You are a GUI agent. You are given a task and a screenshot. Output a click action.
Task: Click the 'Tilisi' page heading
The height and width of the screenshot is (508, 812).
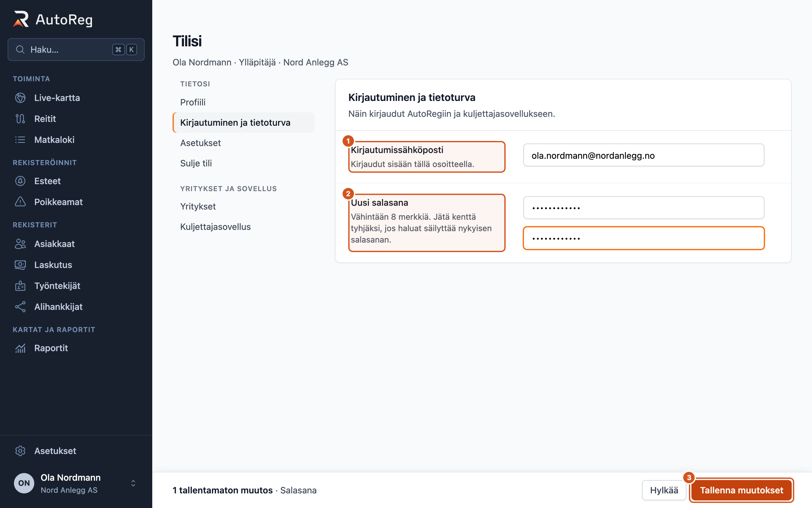187,41
